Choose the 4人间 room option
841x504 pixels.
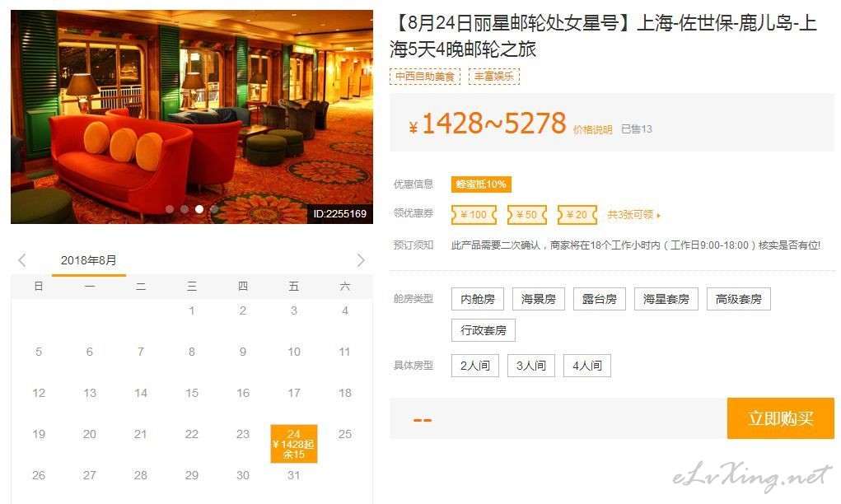(587, 366)
